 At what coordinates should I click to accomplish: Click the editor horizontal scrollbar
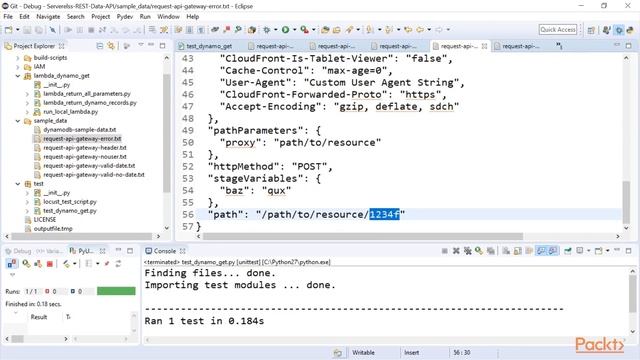tap(362, 236)
